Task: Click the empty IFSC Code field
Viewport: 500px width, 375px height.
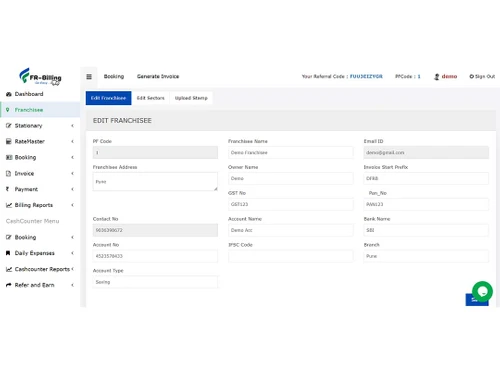Action: point(290,256)
